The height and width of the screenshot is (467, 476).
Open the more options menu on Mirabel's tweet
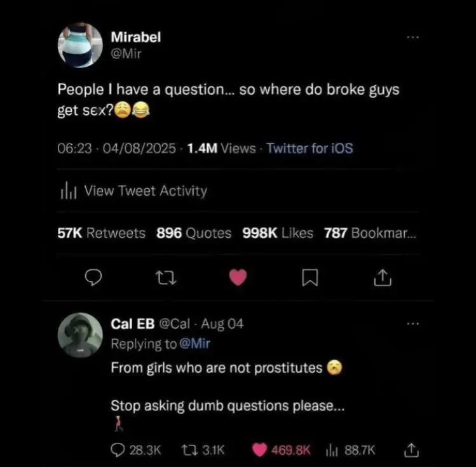click(413, 37)
